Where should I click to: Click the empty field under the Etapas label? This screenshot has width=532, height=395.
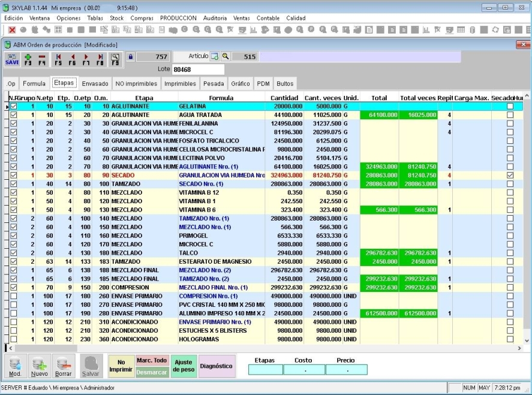coord(265,370)
